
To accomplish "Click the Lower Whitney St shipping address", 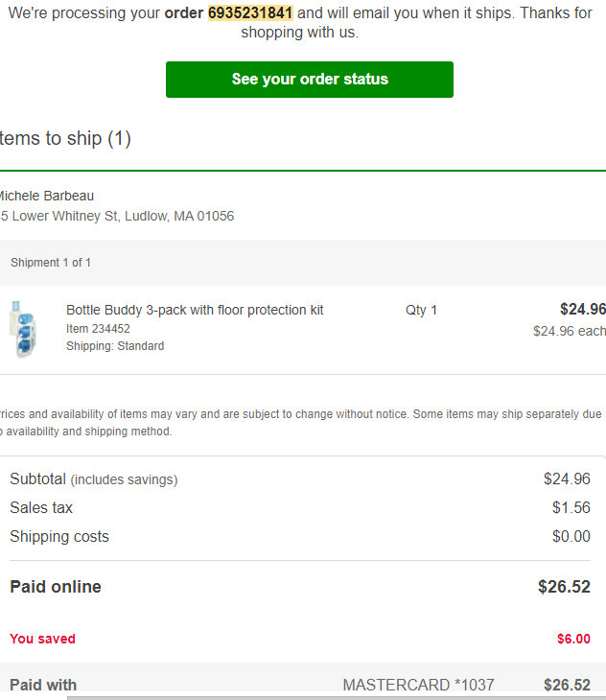I will [x=117, y=216].
